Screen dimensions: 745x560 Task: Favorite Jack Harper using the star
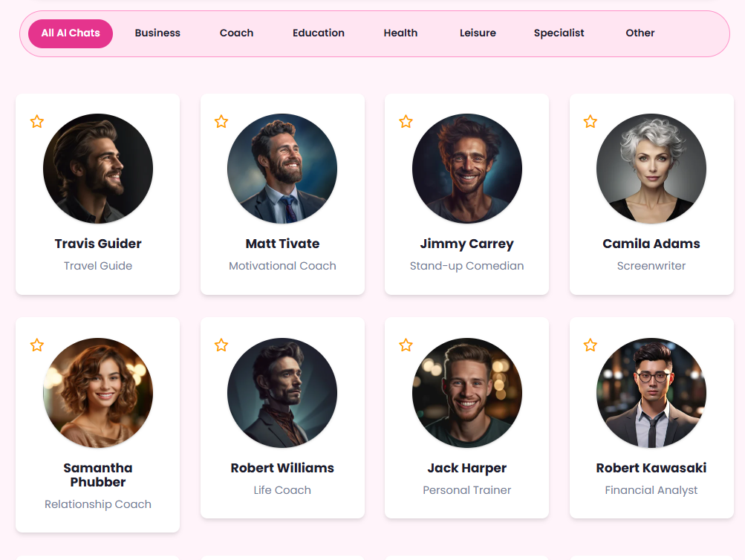coord(406,345)
